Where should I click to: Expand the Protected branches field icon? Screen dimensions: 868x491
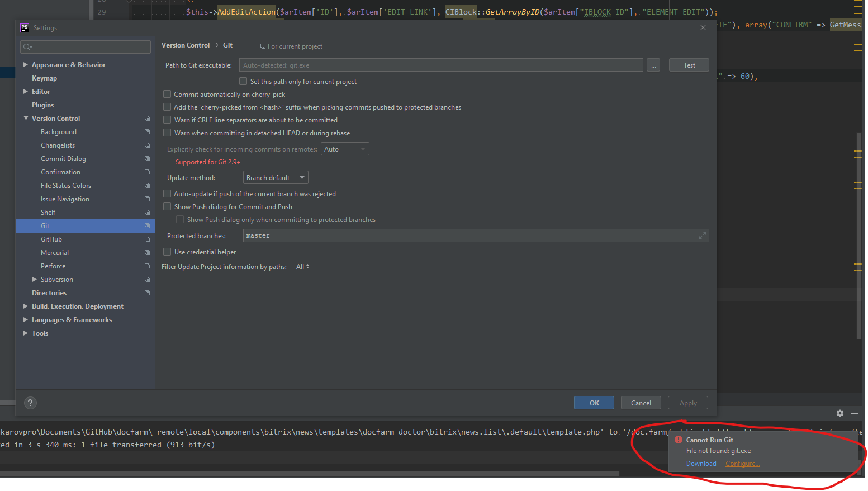click(703, 236)
